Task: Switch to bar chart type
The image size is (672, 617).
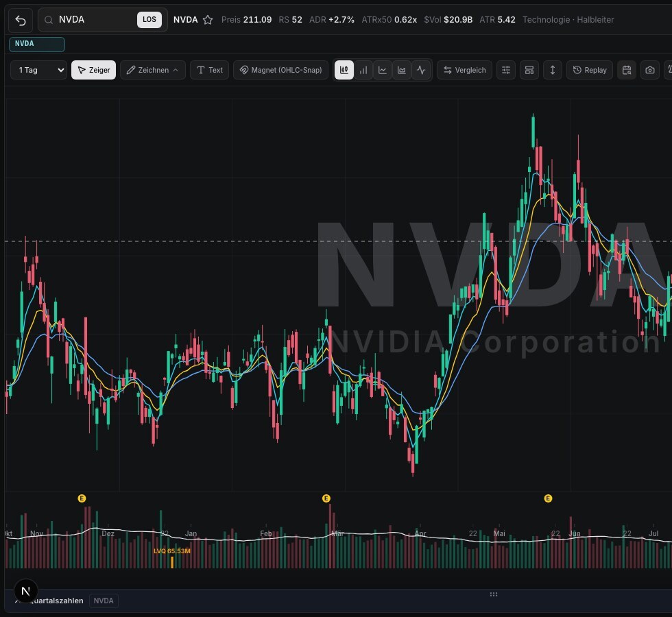Action: 363,70
